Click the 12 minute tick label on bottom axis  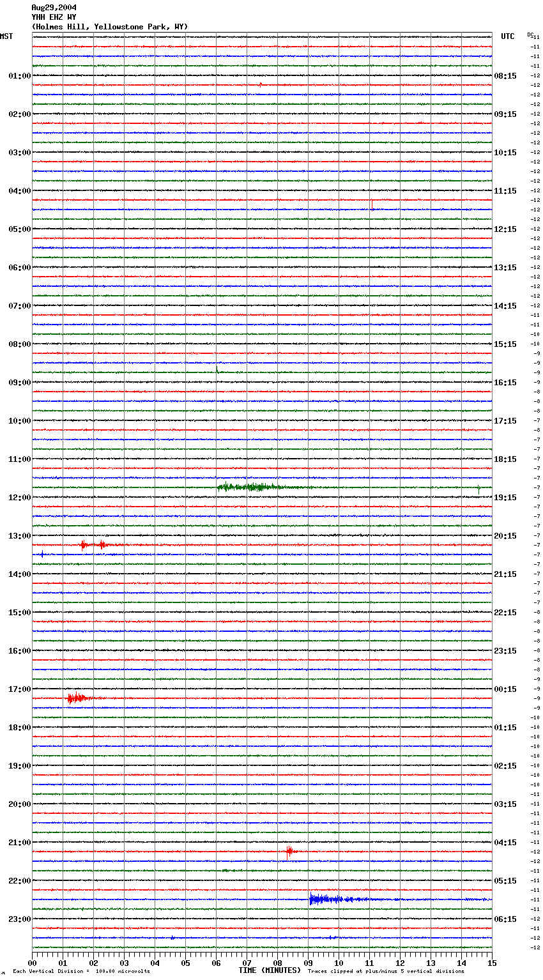400,963
